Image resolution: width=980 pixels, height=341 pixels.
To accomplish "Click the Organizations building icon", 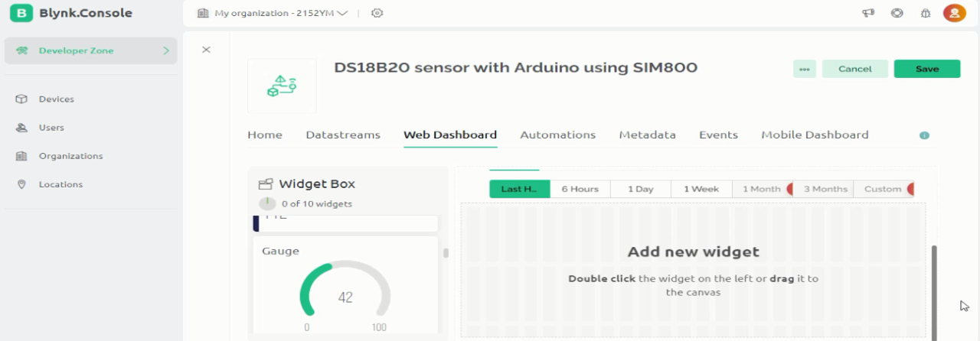I will pyautogui.click(x=22, y=156).
